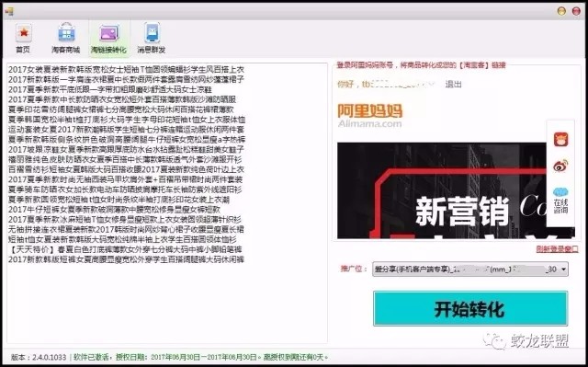The height and width of the screenshot is (367, 588).
Task: Click the 退出 logout link
Action: pyautogui.click(x=453, y=84)
